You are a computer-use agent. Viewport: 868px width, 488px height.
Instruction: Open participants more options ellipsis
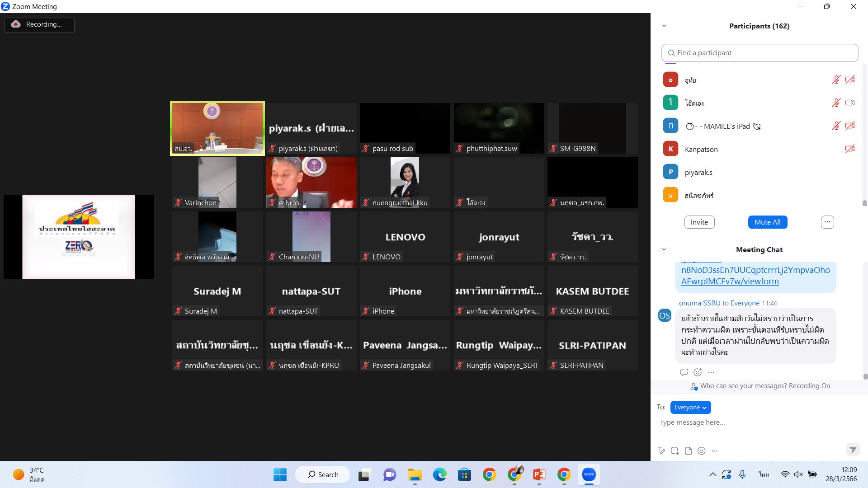827,222
